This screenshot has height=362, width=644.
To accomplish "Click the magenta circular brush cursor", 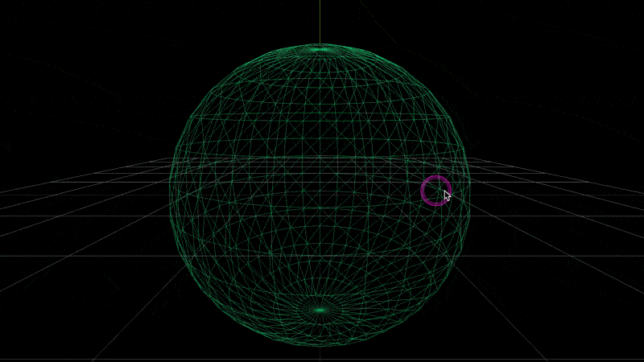I will coord(436,191).
